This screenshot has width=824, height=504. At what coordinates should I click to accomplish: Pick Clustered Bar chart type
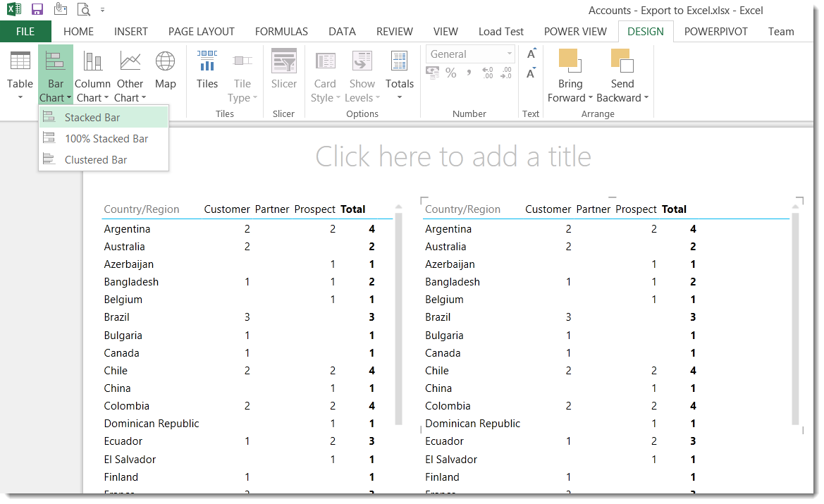pyautogui.click(x=96, y=160)
